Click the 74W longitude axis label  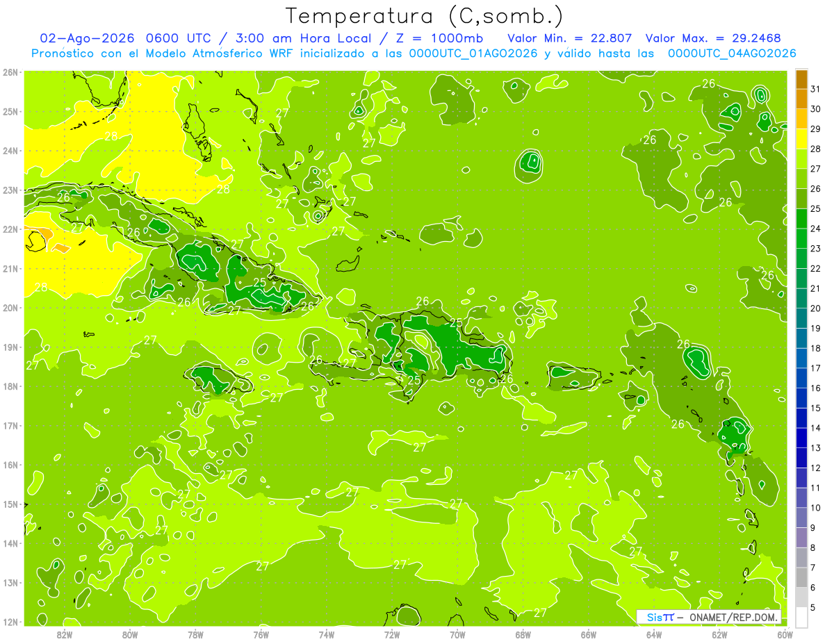click(x=327, y=634)
